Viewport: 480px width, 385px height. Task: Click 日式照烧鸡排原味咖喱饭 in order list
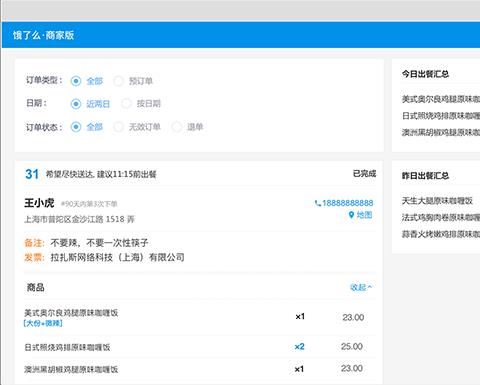pyautogui.click(x=67, y=347)
